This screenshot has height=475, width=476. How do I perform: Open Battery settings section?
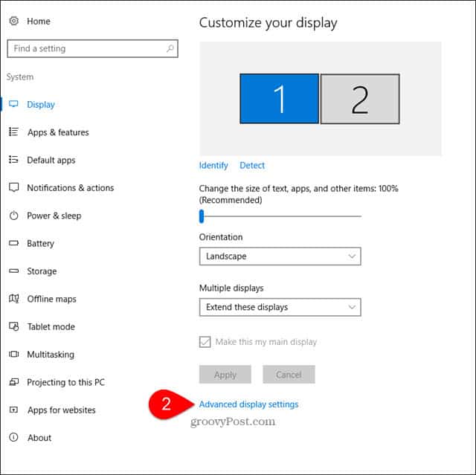coord(40,244)
